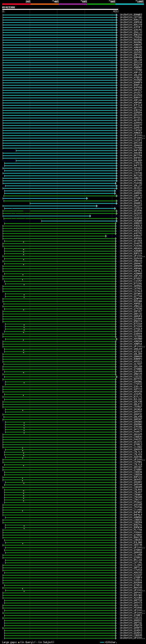Select label UniRef100_B9SZT9
This screenshot has width=146, height=644.
coord(131,65)
